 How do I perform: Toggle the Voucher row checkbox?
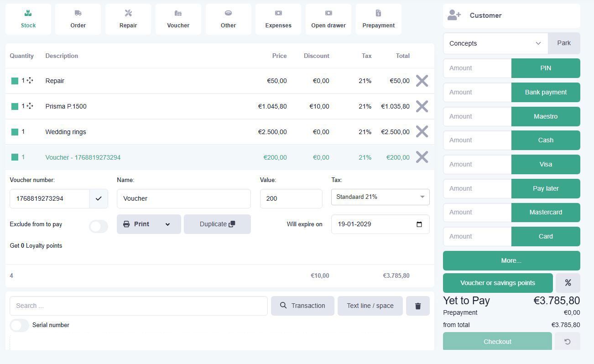pos(15,157)
